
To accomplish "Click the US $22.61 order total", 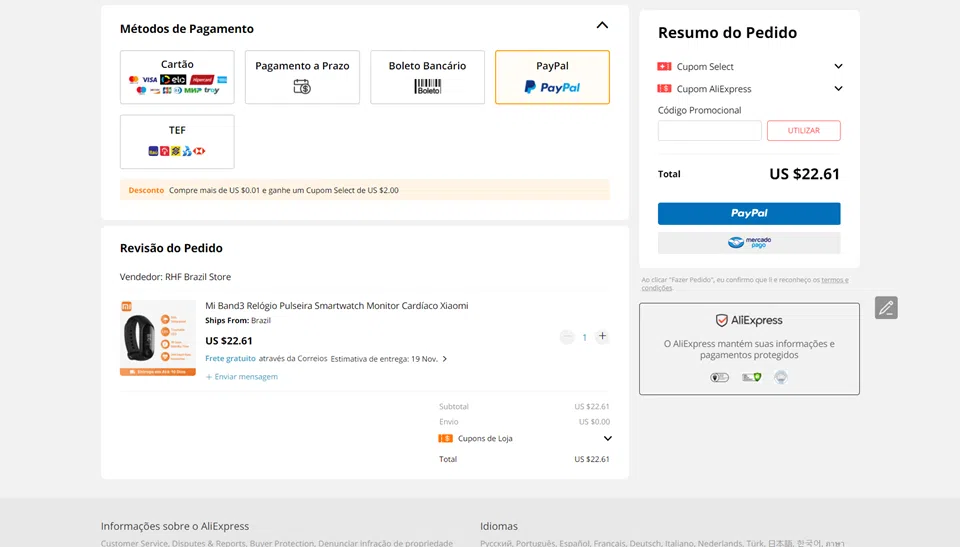I will (804, 174).
